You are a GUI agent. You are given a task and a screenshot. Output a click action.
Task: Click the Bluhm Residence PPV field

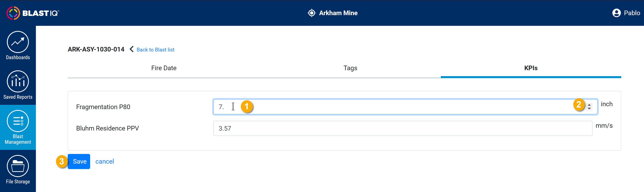click(x=403, y=128)
